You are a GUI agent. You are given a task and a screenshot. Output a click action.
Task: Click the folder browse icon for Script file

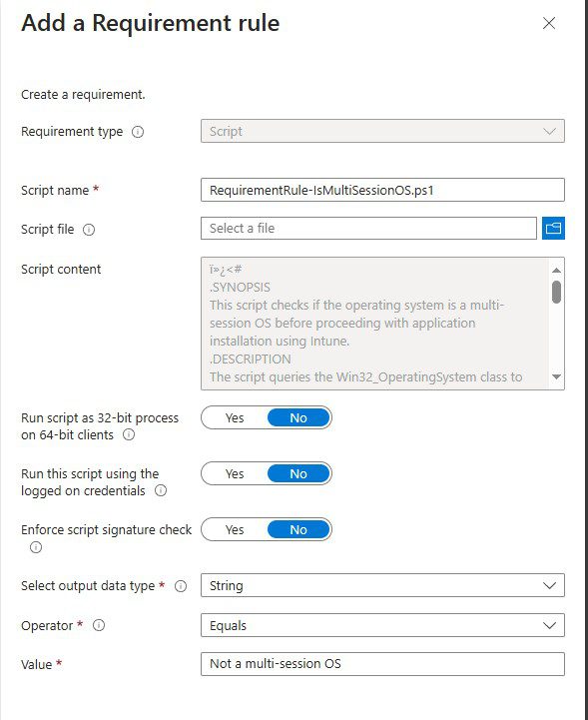553,229
